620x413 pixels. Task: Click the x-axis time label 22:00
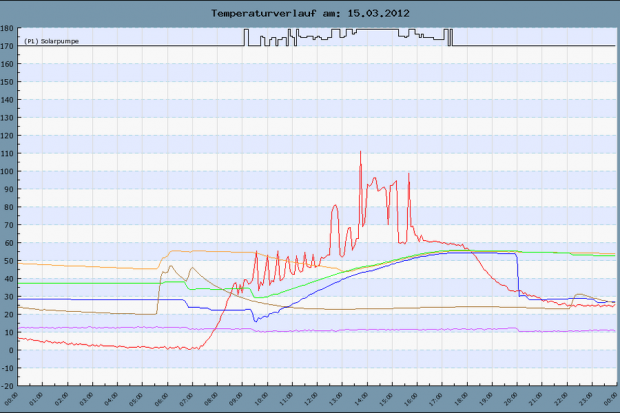[x=560, y=399]
